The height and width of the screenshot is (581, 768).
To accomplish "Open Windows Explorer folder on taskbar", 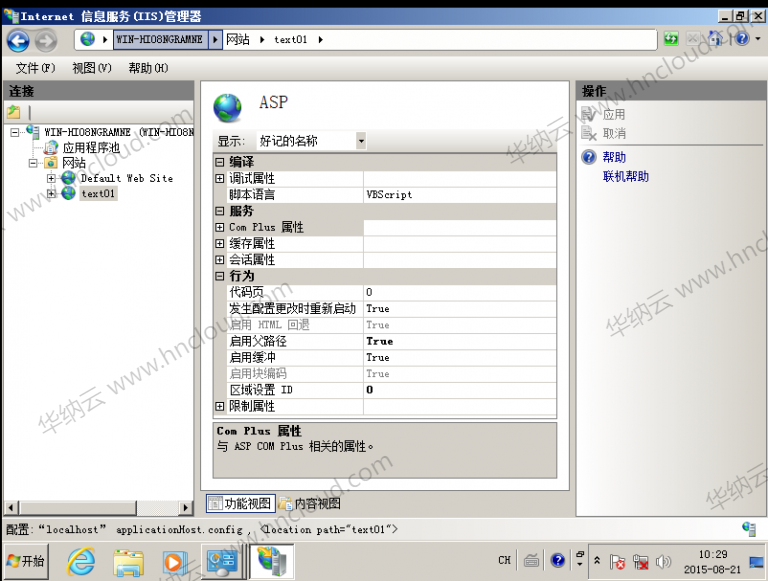I will 128,562.
